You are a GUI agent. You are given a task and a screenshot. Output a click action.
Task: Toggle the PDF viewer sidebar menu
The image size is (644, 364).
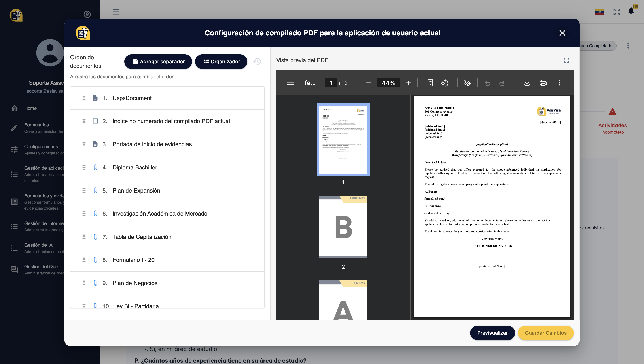click(290, 83)
